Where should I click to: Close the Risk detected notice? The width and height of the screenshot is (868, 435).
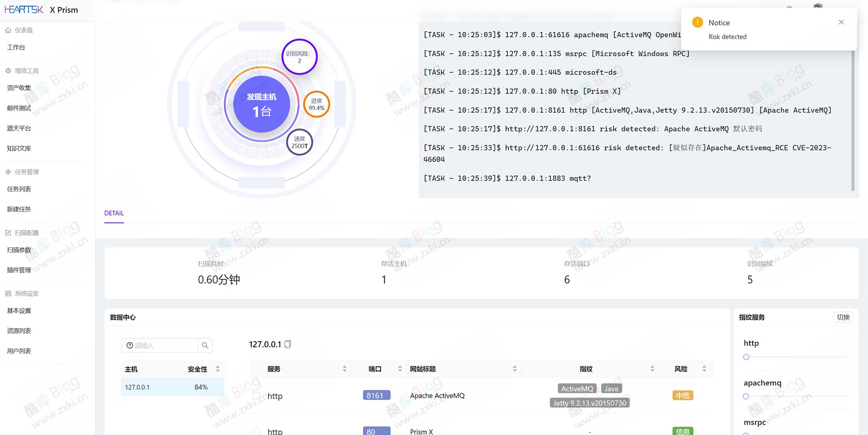click(x=841, y=22)
